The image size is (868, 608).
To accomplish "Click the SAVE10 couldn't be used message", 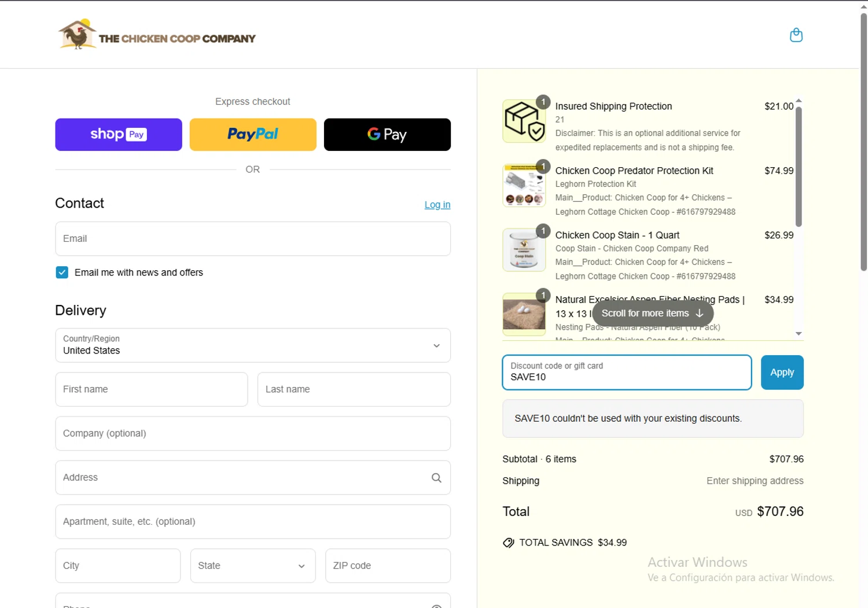I will pyautogui.click(x=653, y=419).
